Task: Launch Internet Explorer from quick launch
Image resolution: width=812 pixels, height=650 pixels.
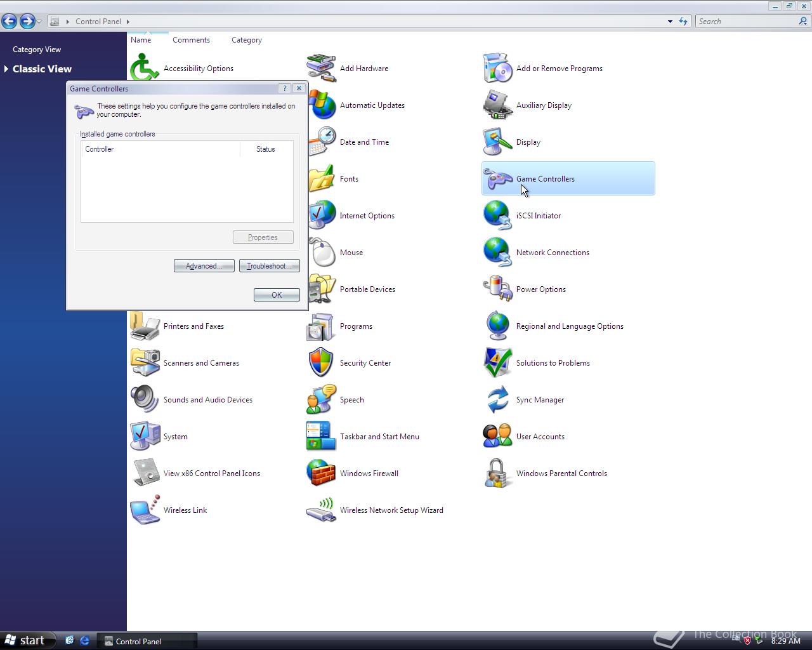Action: coord(84,641)
